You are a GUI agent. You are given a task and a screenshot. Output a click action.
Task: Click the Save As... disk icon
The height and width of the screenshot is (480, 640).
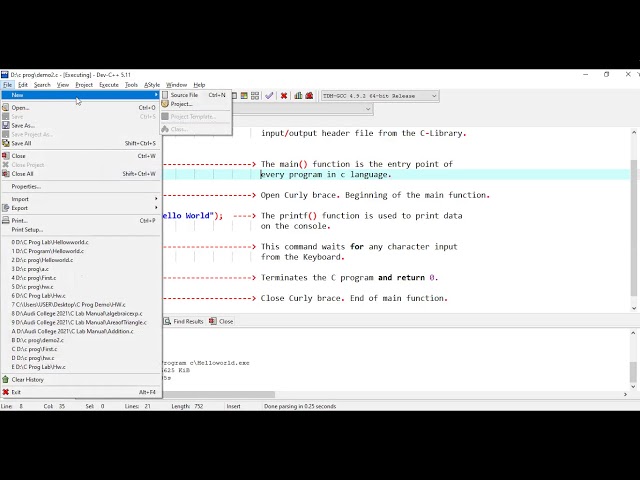pos(6,125)
